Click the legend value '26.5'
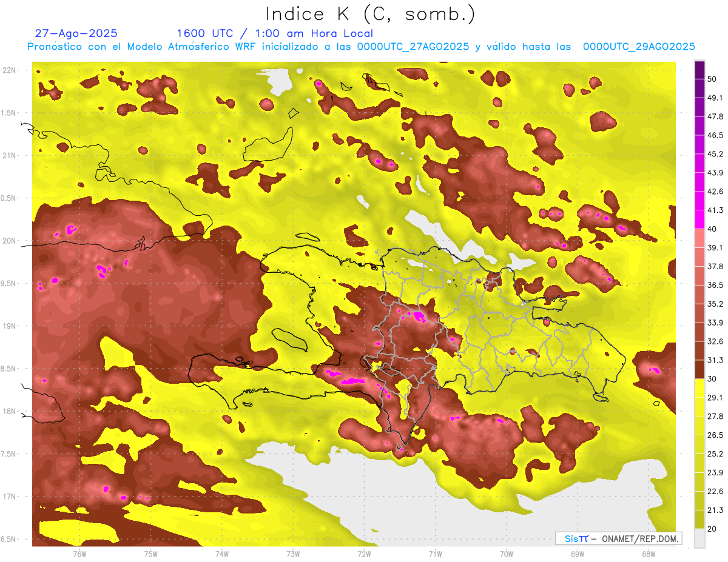 (x=715, y=435)
